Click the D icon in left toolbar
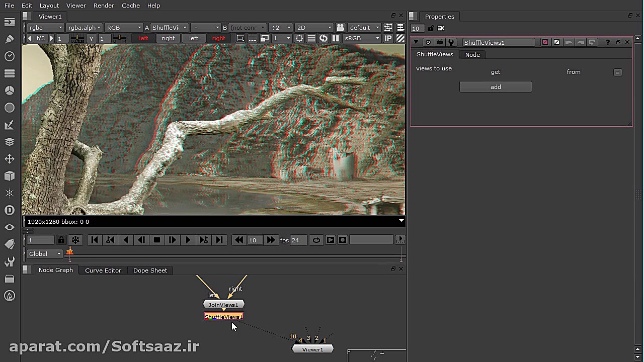The height and width of the screenshot is (362, 644). tap(9, 210)
